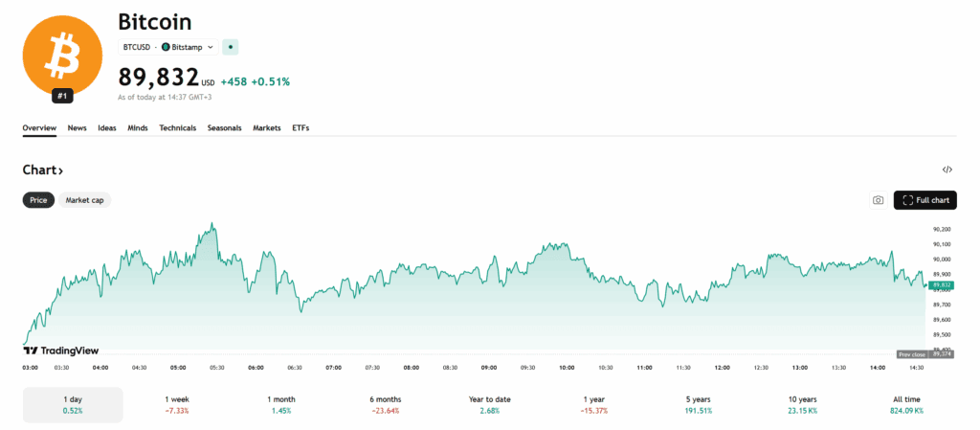The image size is (980, 430).
Task: Open the Full chart button
Action: click(x=925, y=200)
